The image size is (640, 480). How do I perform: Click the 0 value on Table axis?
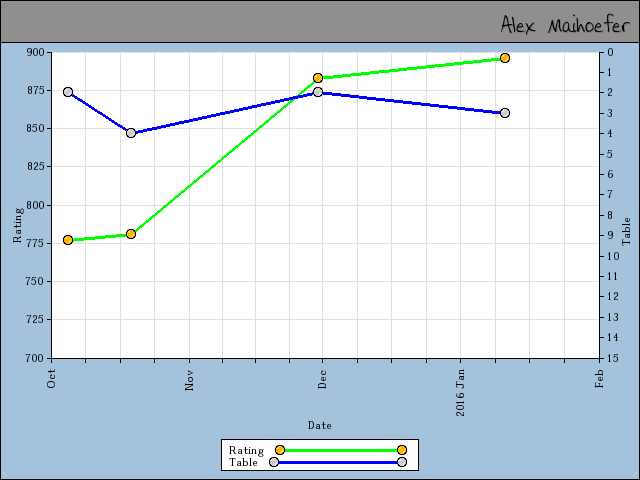[610, 52]
